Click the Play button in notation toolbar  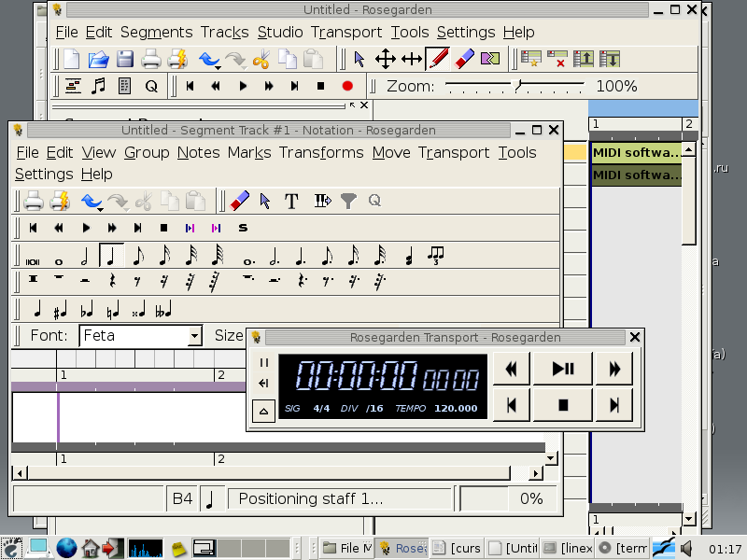click(86, 228)
